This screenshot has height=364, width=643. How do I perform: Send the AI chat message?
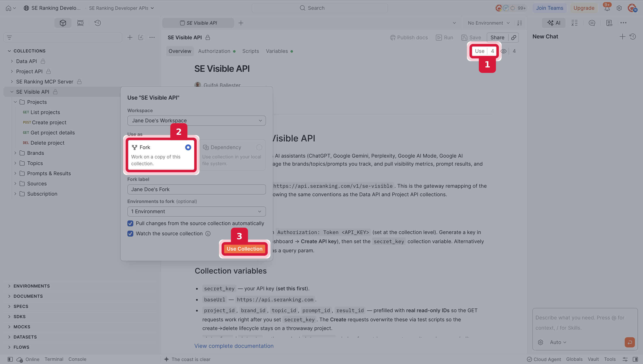click(x=629, y=342)
